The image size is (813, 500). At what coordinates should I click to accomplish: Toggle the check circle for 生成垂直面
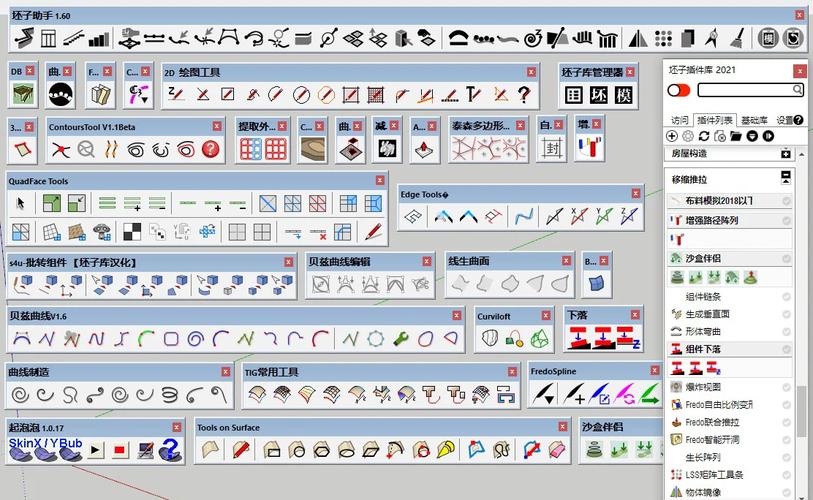(x=787, y=314)
